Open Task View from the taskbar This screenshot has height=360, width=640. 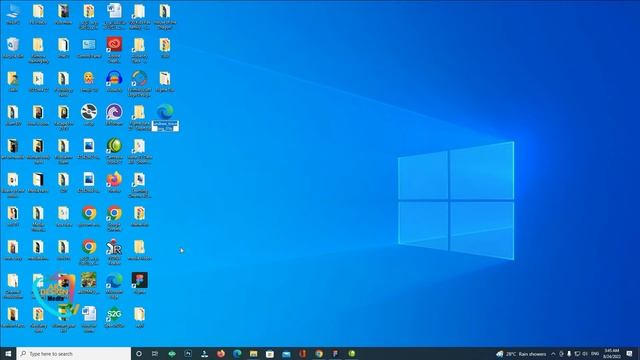click(155, 353)
